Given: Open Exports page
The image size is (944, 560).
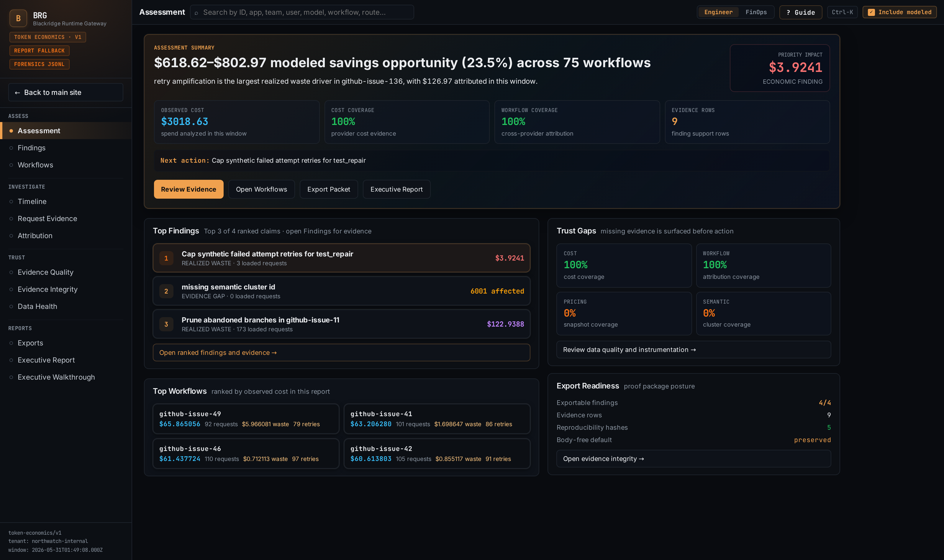Looking at the screenshot, I should click(x=66, y=343).
